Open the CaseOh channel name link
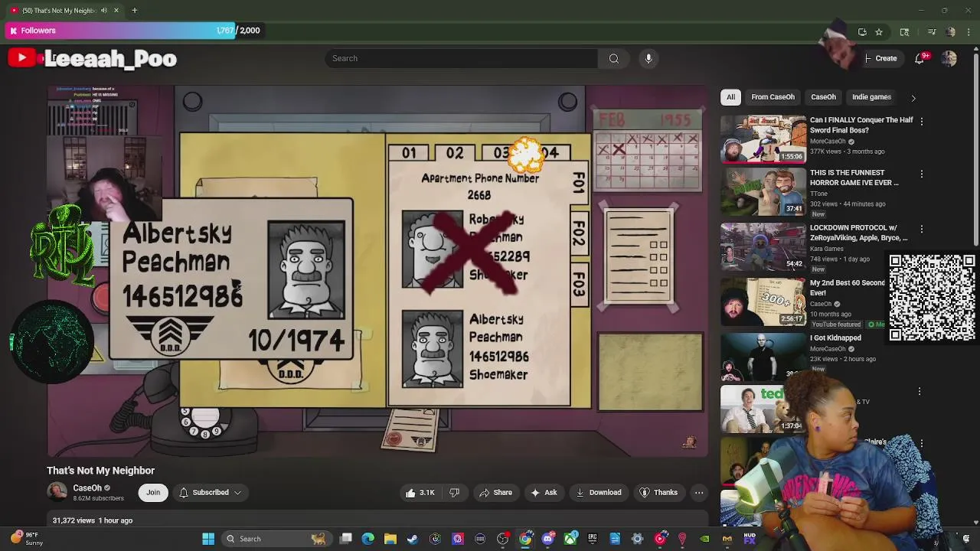 87,487
